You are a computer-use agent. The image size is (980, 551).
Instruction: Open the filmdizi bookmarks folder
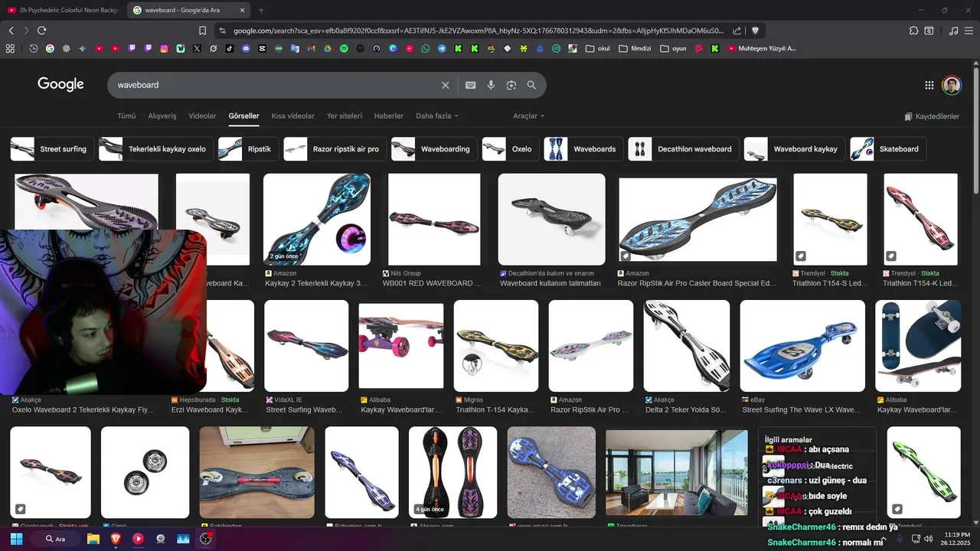(x=635, y=48)
